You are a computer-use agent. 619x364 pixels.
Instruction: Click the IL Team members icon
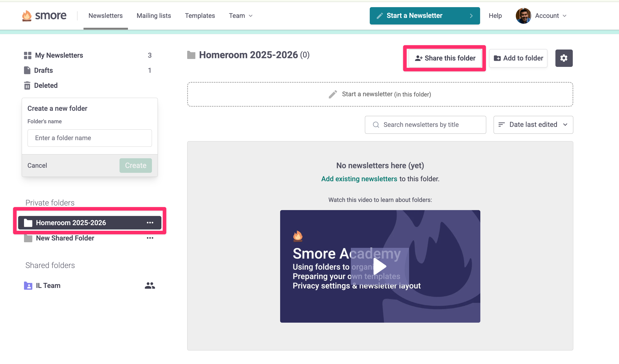coord(150,285)
